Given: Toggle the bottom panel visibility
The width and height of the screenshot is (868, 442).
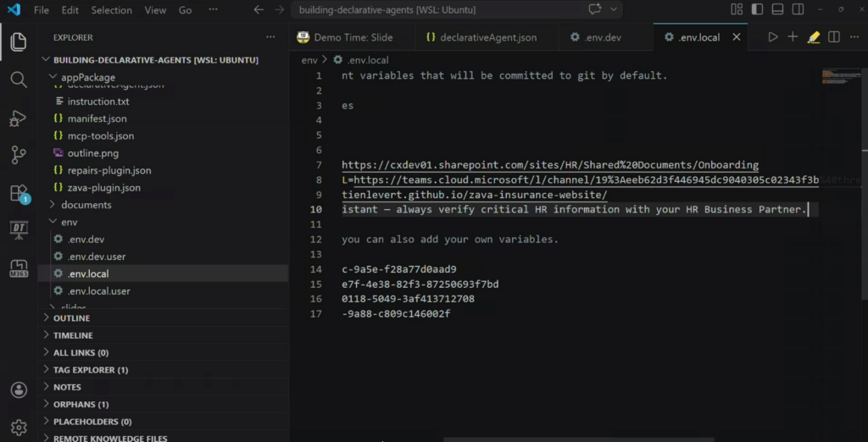Looking at the screenshot, I should click(777, 10).
